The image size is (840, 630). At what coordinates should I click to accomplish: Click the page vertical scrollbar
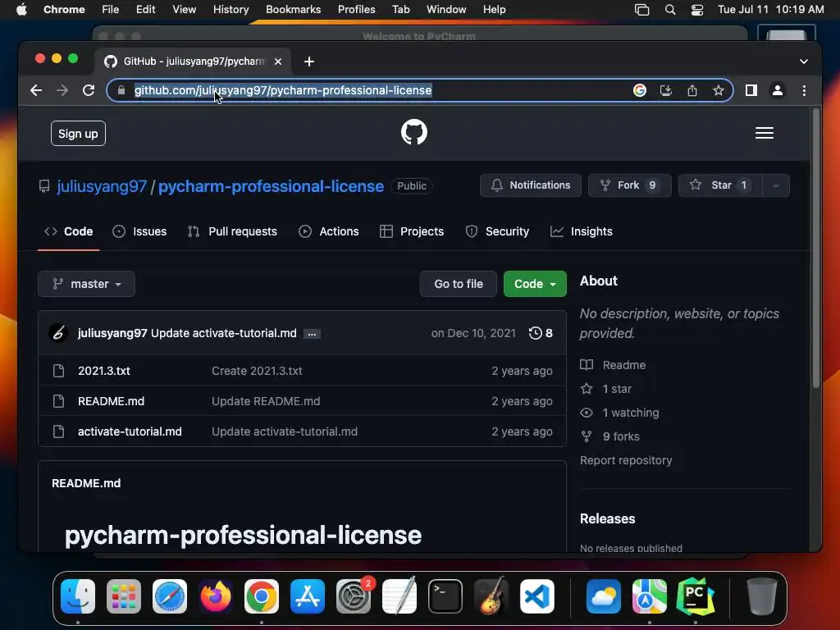point(816,249)
